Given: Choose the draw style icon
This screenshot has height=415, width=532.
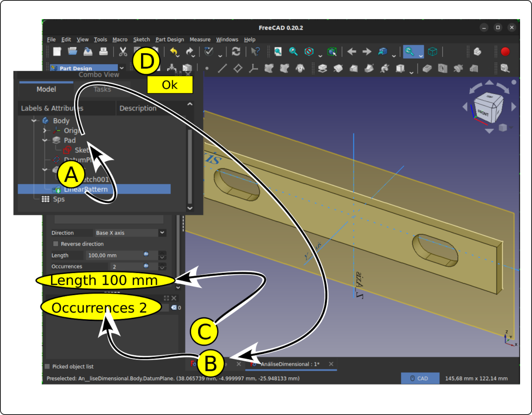Looking at the screenshot, I should [309, 51].
